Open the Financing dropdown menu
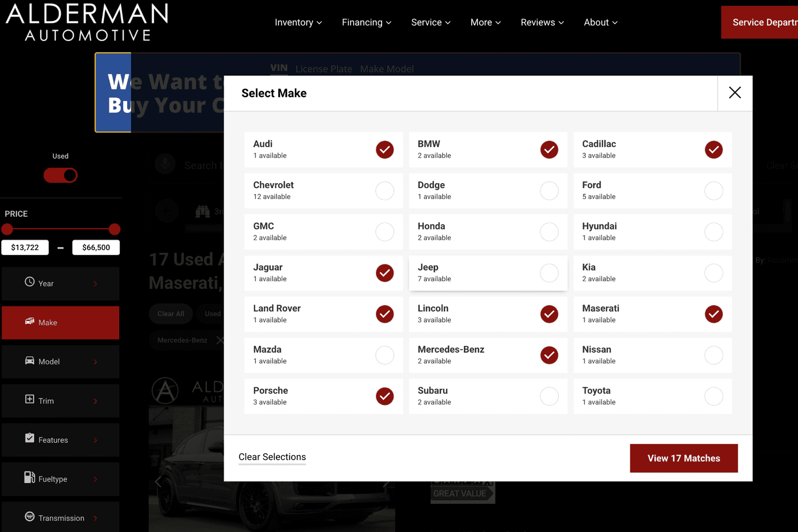This screenshot has height=532, width=798. (x=366, y=22)
